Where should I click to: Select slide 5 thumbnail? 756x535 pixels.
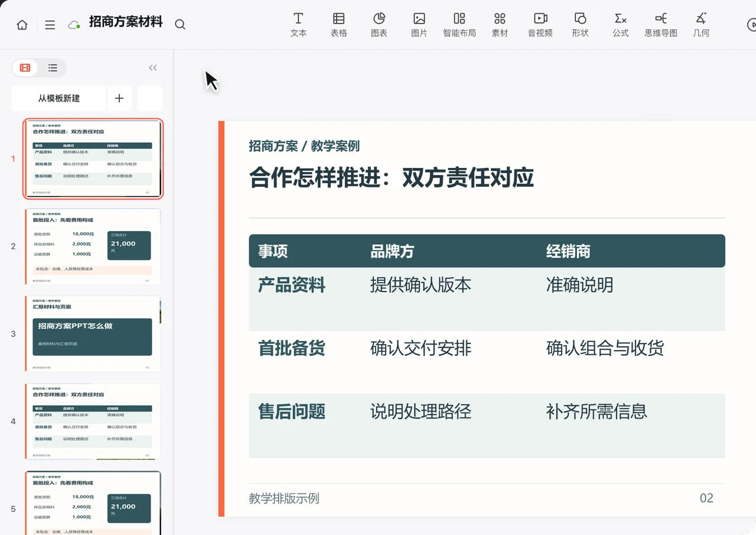point(93,503)
